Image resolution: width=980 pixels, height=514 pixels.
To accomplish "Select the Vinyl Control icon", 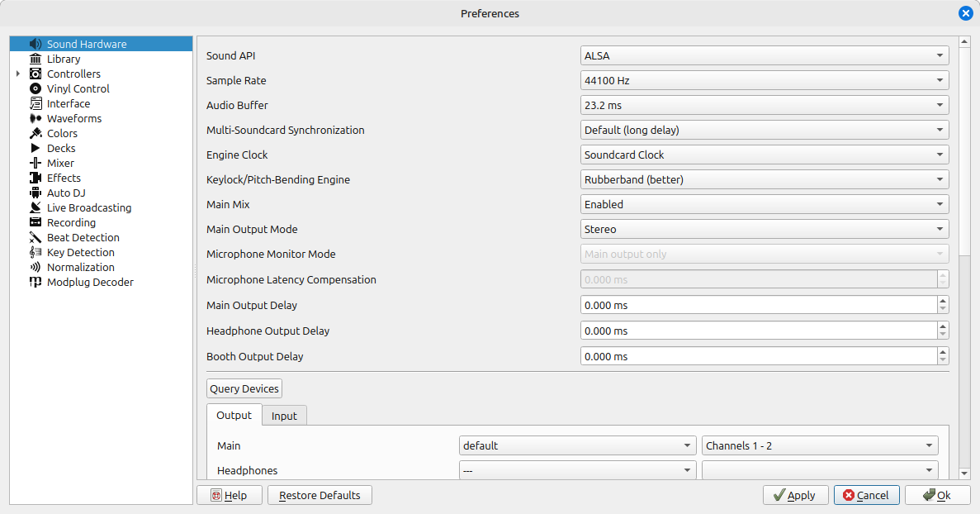I will 36,89.
